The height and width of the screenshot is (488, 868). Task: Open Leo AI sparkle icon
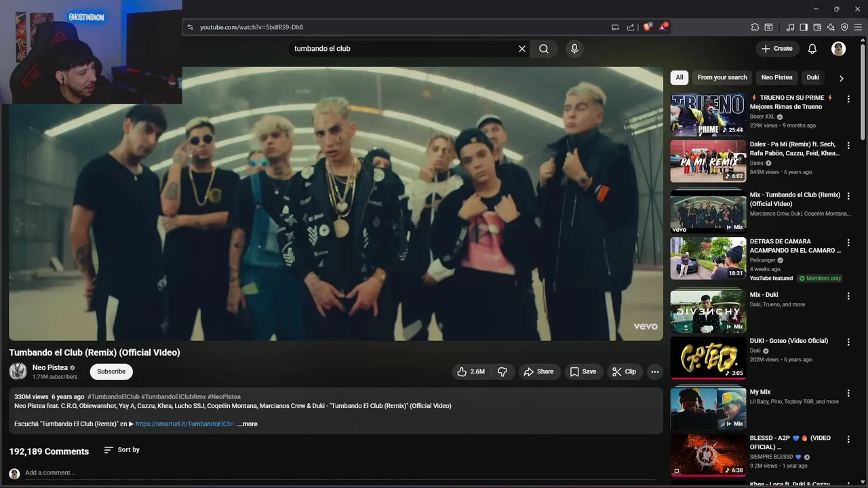pos(831,27)
